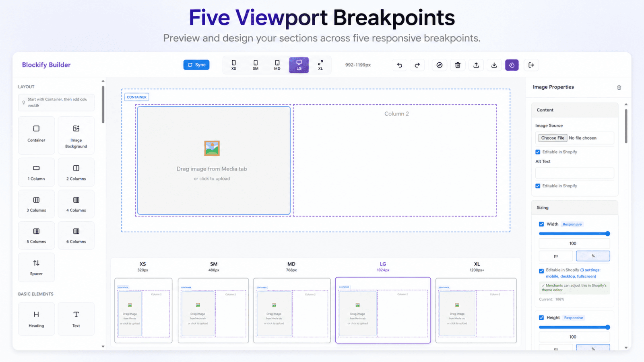The height and width of the screenshot is (362, 644).
Task: Select Column 2 in the canvas
Action: 395,160
